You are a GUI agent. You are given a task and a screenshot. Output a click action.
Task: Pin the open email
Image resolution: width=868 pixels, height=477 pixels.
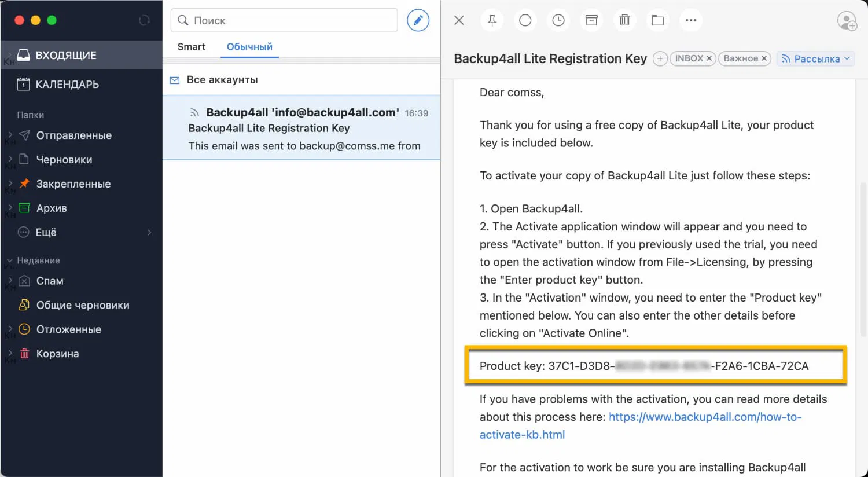coord(492,20)
